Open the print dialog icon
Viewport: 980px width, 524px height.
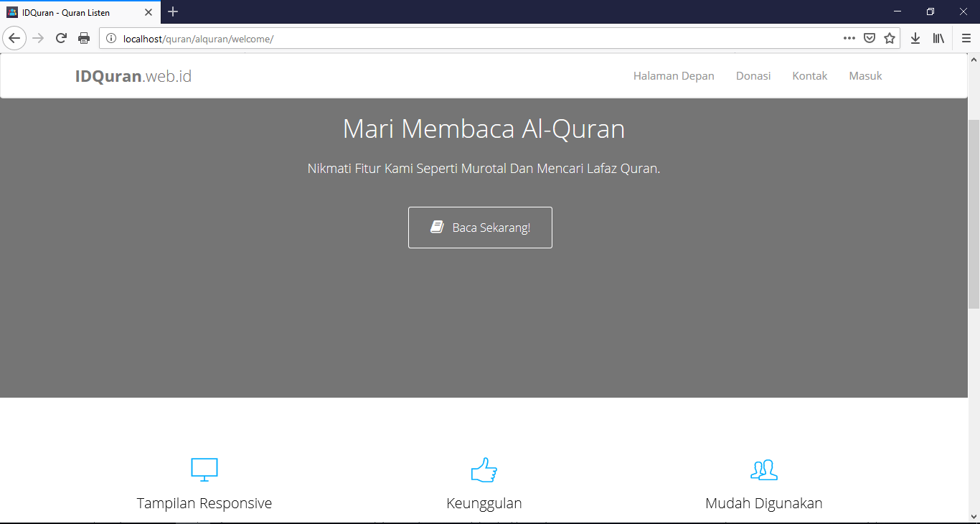coord(84,37)
